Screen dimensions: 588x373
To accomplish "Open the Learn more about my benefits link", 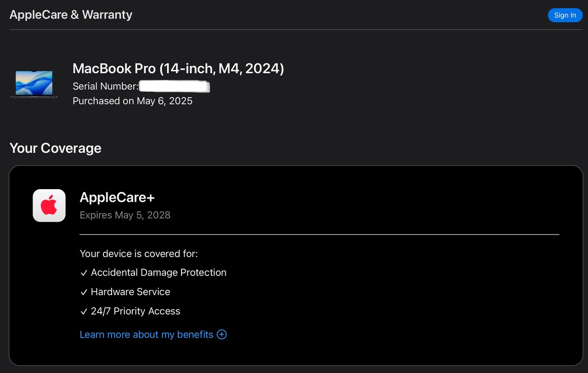I will click(x=146, y=334).
